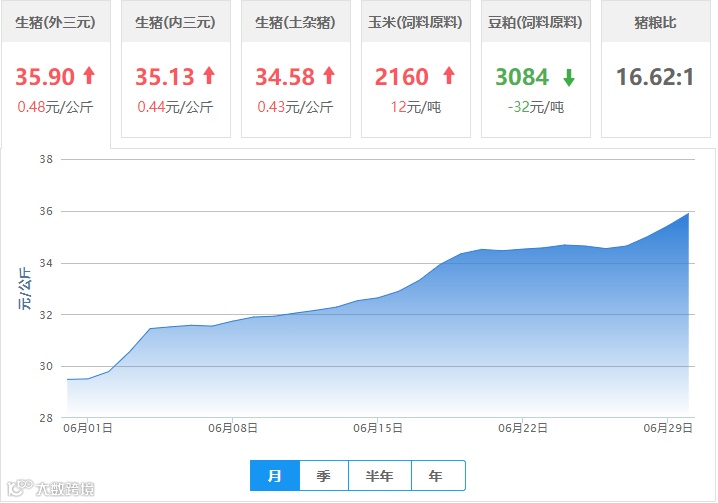
Task: Click the 06月01日 axis label
Action: point(88,428)
